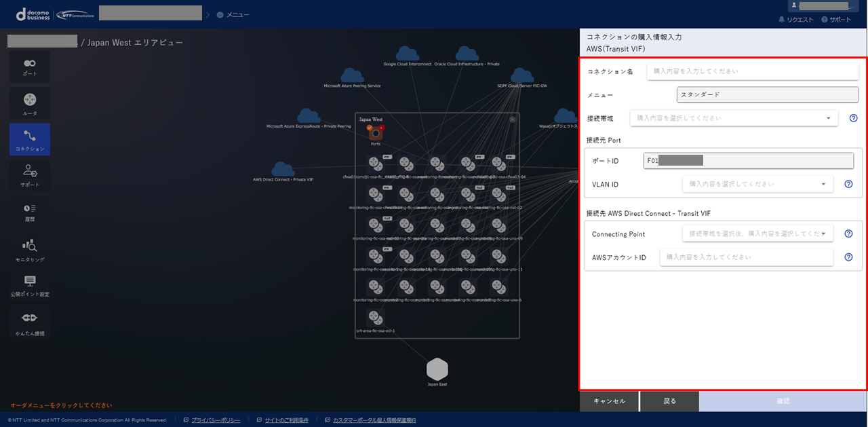Click the help icon beside 接続帯域
Viewport: 868px width, 427px height.
point(853,118)
